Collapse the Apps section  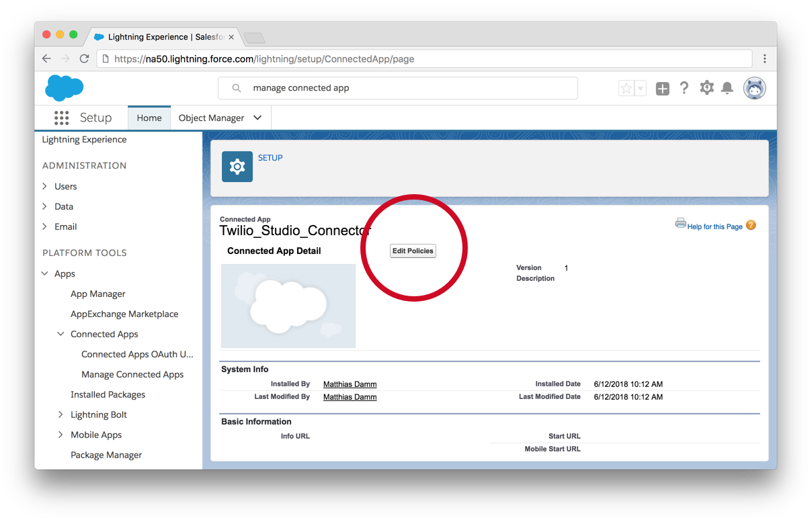click(45, 273)
